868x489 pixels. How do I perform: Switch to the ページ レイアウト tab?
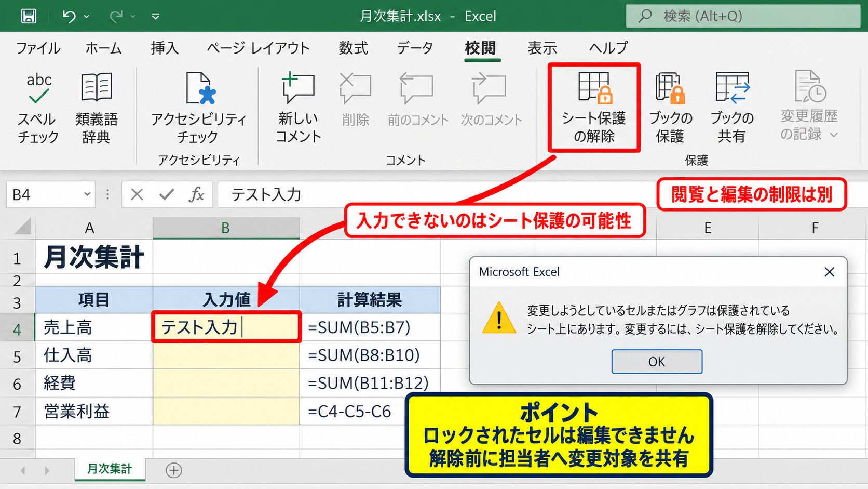[x=258, y=48]
